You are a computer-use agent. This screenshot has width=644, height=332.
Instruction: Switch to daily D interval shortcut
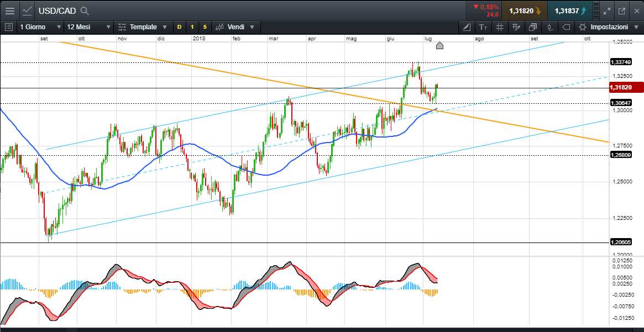179,27
